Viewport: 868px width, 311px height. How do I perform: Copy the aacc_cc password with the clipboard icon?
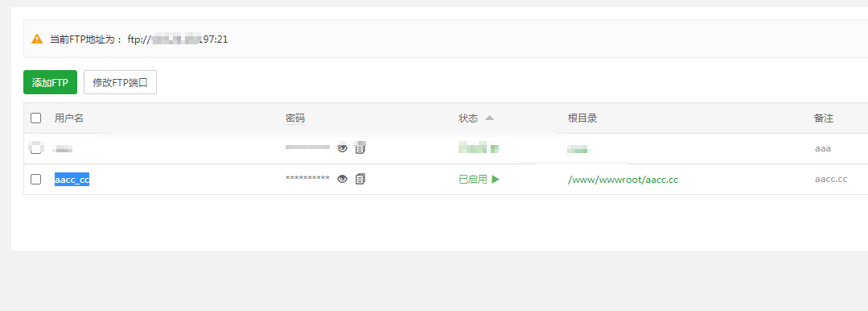(x=360, y=179)
